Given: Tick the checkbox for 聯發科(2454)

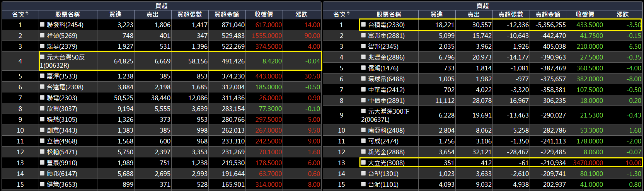Looking at the screenshot, I should tap(42, 24).
